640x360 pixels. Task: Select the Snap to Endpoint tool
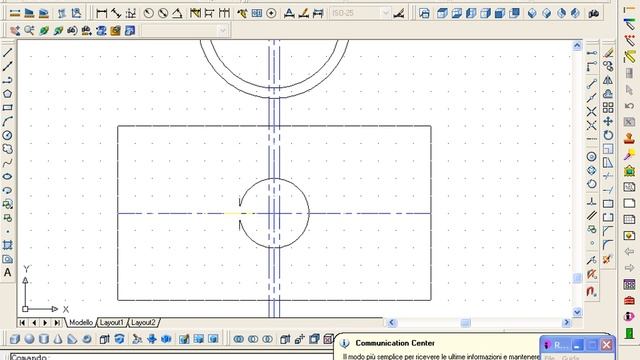click(592, 84)
